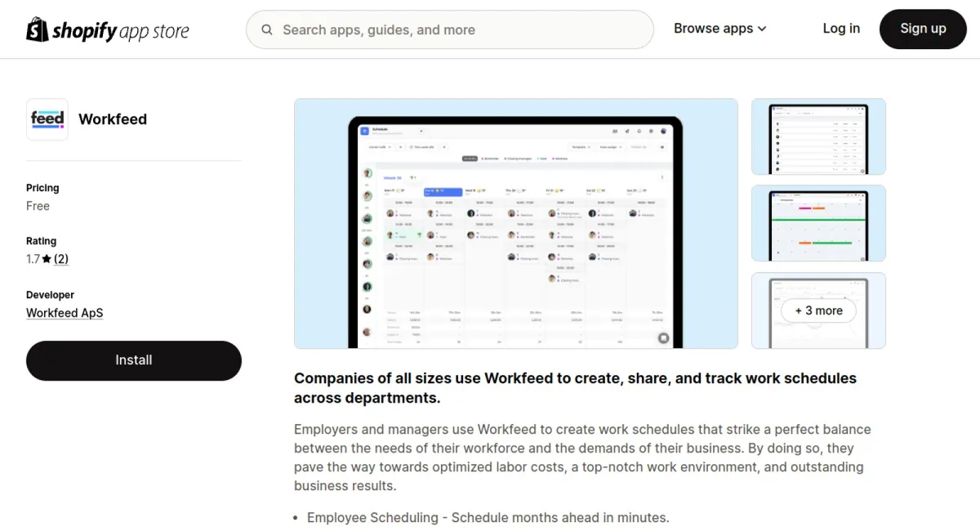Open the (2) reviews link
This screenshot has width=980, height=531.
tap(61, 259)
